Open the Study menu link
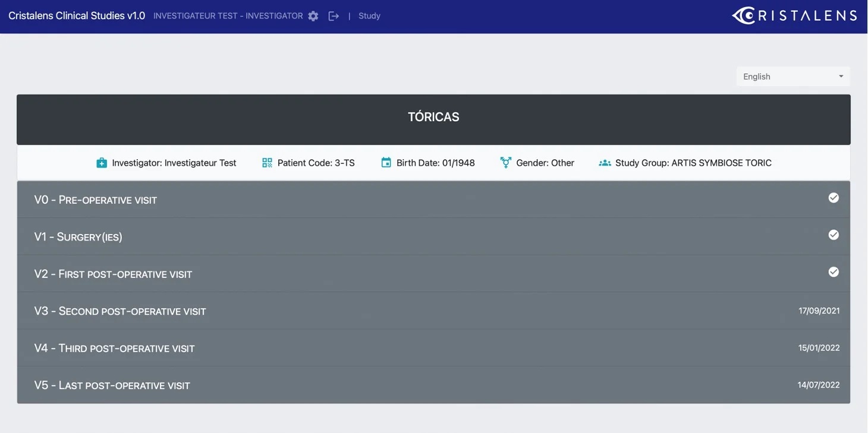Viewport: 868px width, 433px height. [369, 16]
